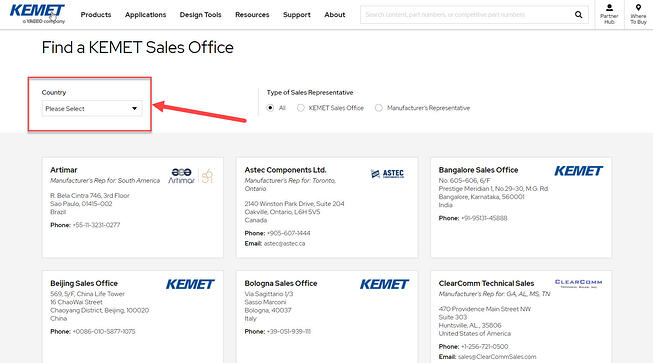Screen dimensions: 653x363
Task: Open the Resources menu
Action: 252,15
